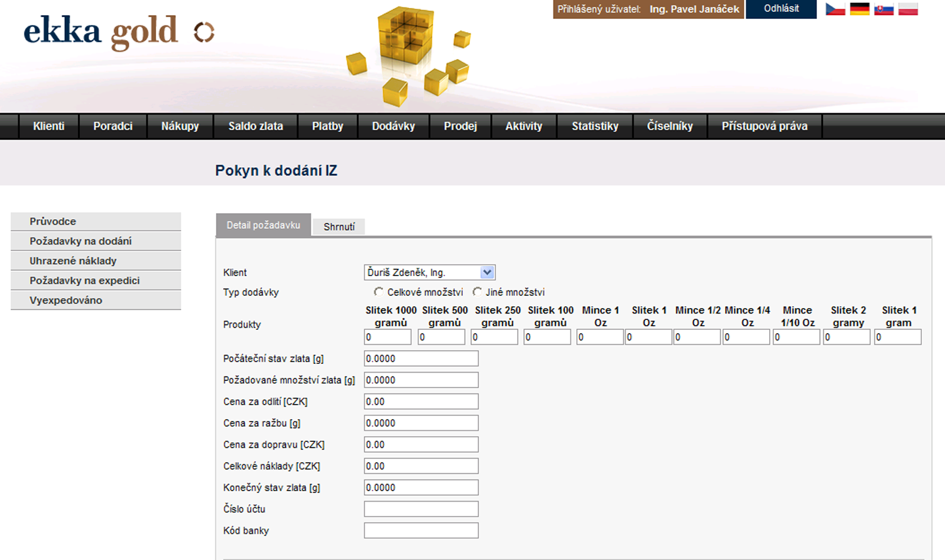The width and height of the screenshot is (945, 560).
Task: Open the Přístupová práva menu
Action: [x=765, y=126]
